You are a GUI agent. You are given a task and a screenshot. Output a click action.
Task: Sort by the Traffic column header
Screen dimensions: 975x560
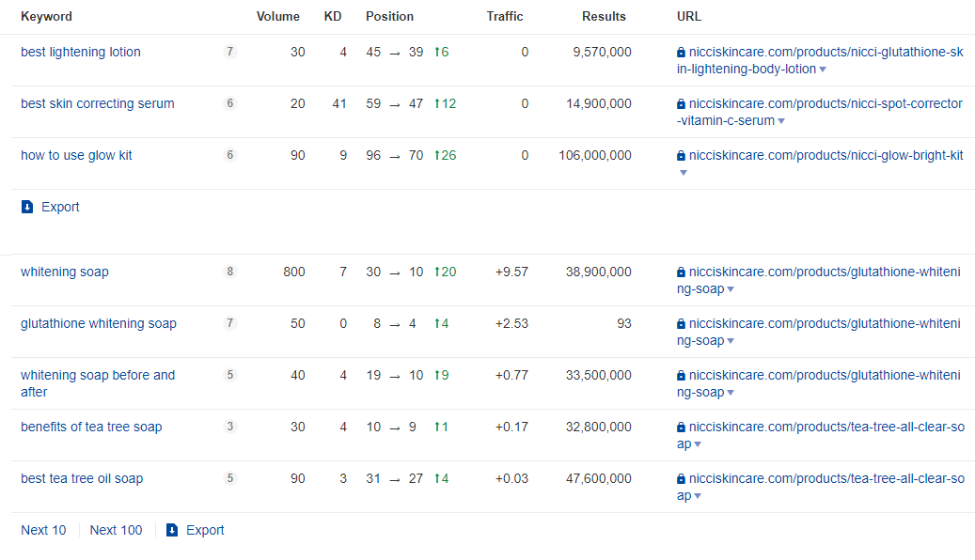point(505,17)
